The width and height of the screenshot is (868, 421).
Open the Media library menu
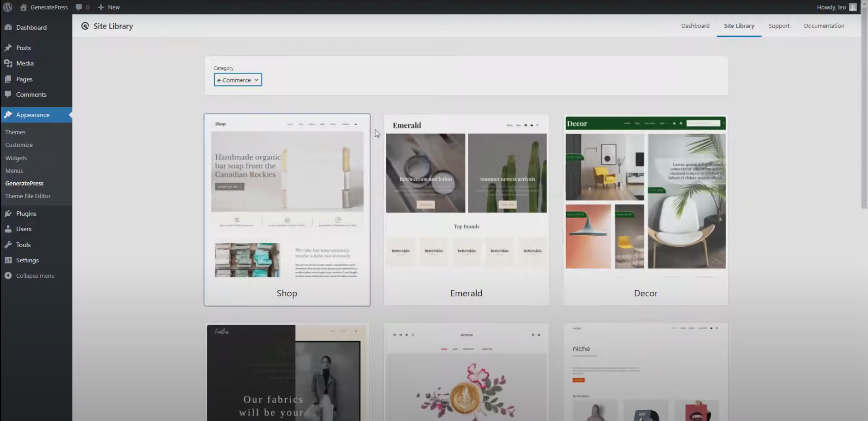tap(25, 63)
